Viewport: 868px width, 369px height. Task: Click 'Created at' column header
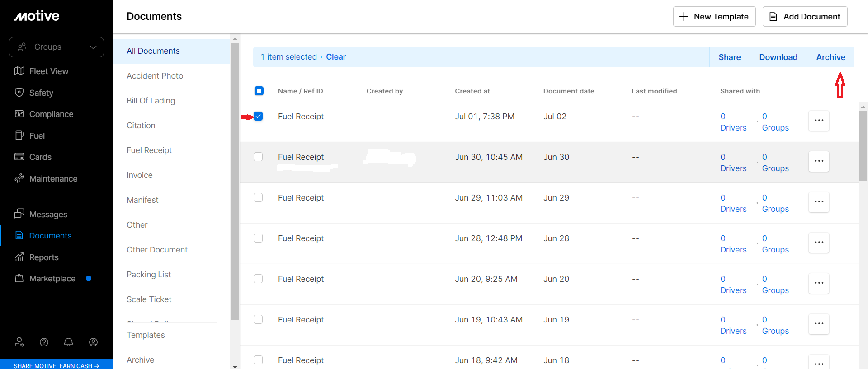(x=472, y=91)
